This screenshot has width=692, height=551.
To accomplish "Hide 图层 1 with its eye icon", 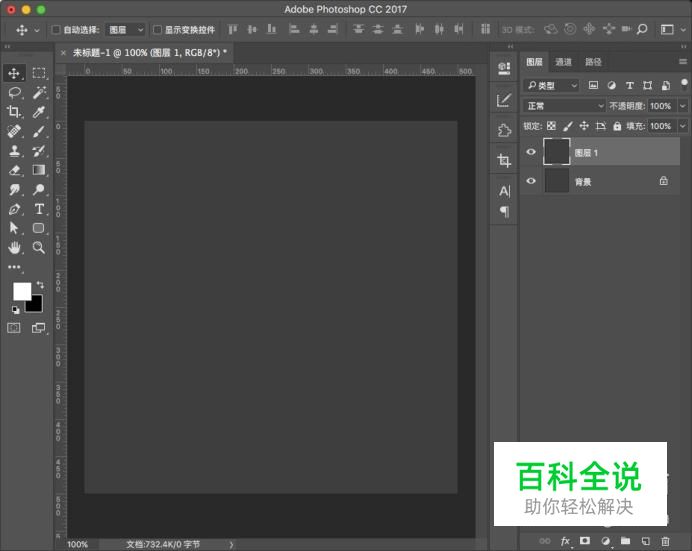I will point(531,153).
